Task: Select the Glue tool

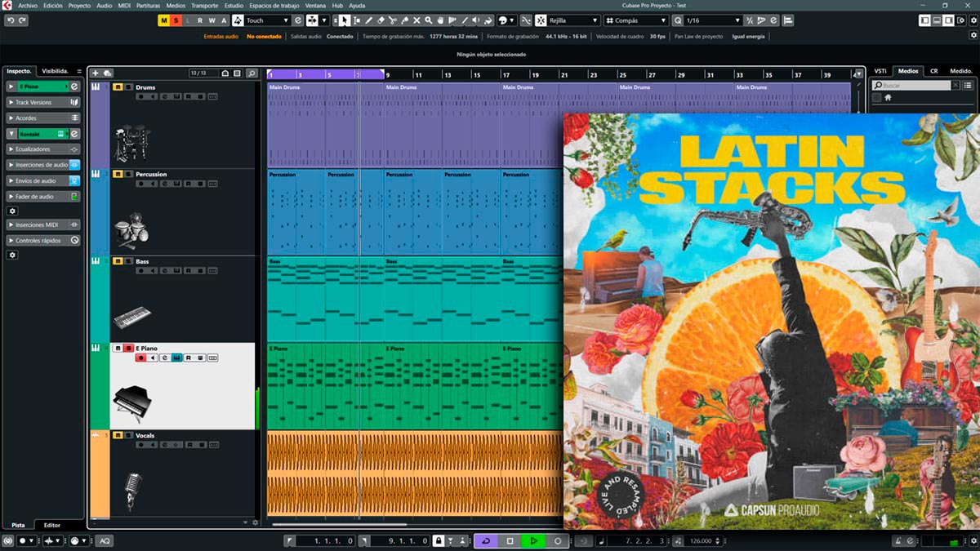Action: click(x=405, y=20)
